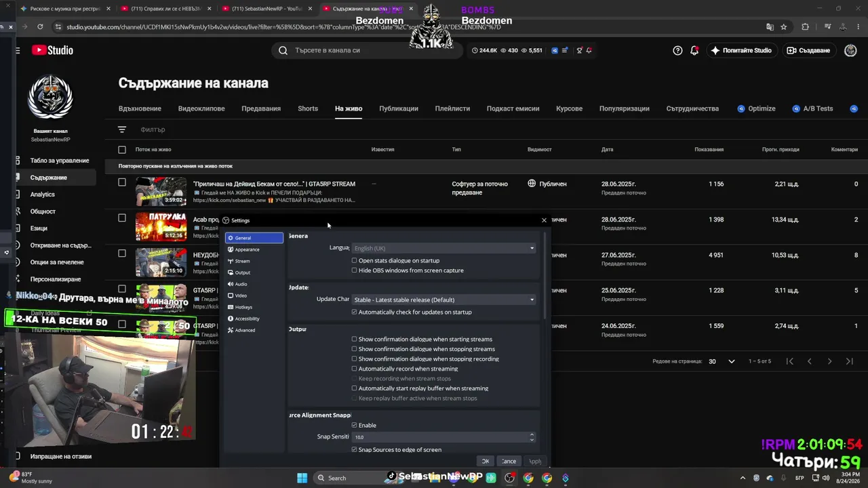Open the Подкаст емисии tab
This screenshot has height=488, width=868.
tap(513, 108)
